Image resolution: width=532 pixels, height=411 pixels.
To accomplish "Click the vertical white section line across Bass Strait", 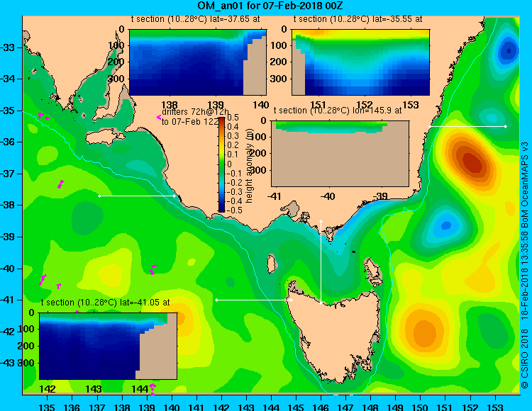I will (x=321, y=262).
